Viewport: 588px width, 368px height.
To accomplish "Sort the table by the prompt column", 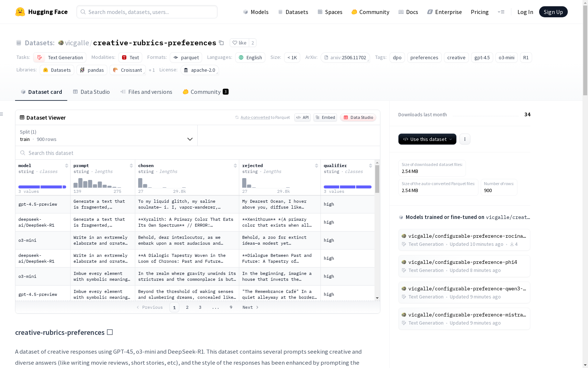I will coord(131,166).
